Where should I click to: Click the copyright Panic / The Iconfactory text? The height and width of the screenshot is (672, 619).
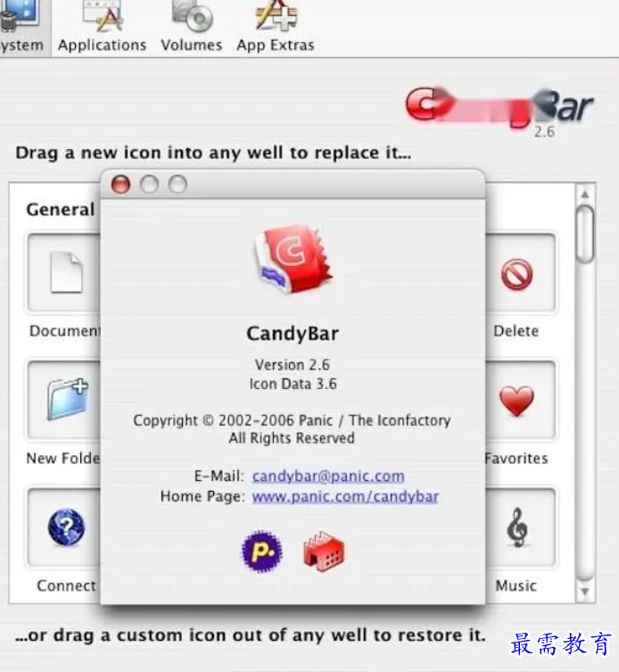coord(292,420)
